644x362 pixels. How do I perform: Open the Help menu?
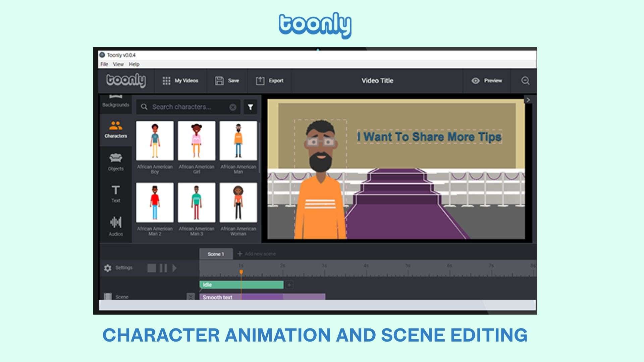pyautogui.click(x=134, y=64)
